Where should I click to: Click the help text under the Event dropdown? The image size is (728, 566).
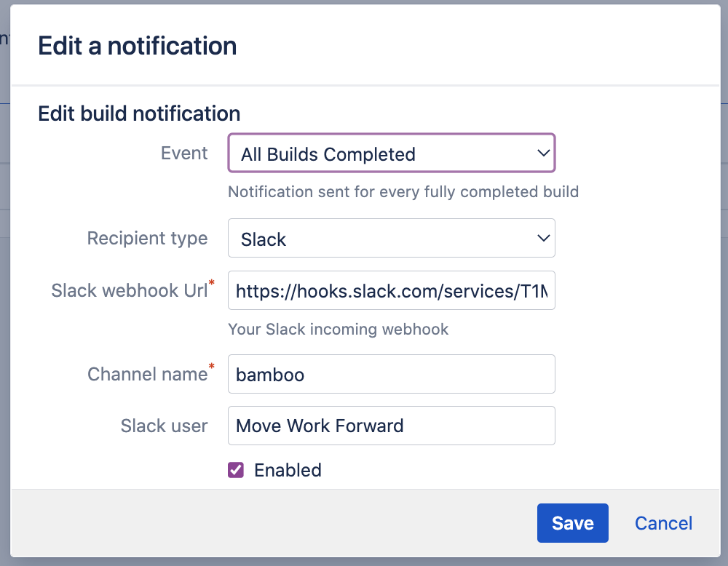click(403, 192)
